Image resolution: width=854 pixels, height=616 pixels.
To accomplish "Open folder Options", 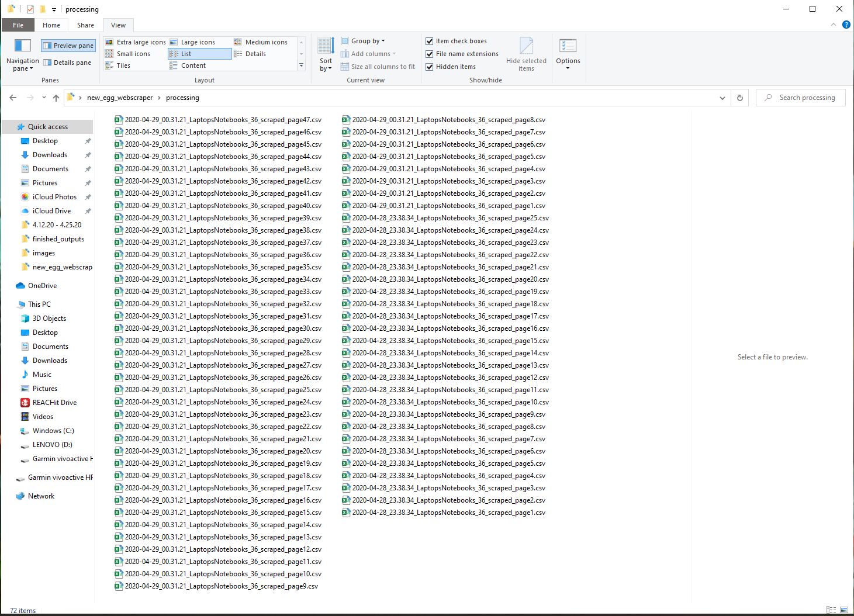I will click(x=568, y=54).
